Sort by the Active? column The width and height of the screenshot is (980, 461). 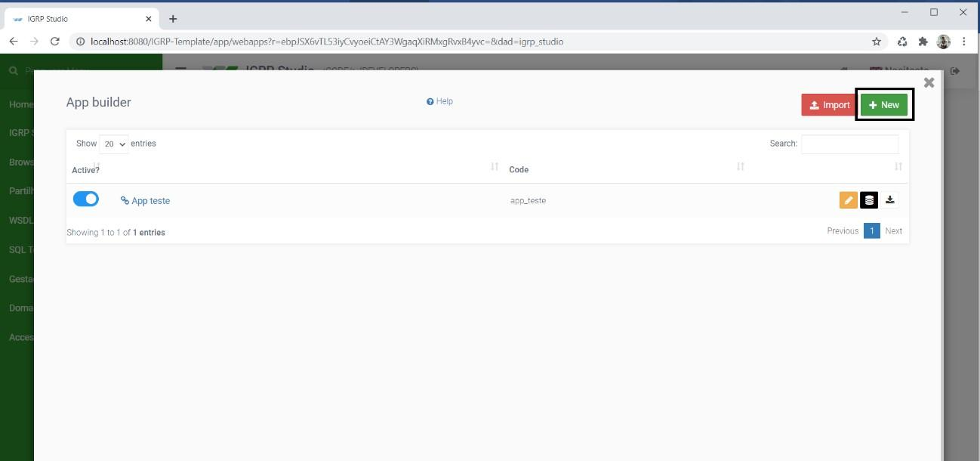pyautogui.click(x=85, y=170)
